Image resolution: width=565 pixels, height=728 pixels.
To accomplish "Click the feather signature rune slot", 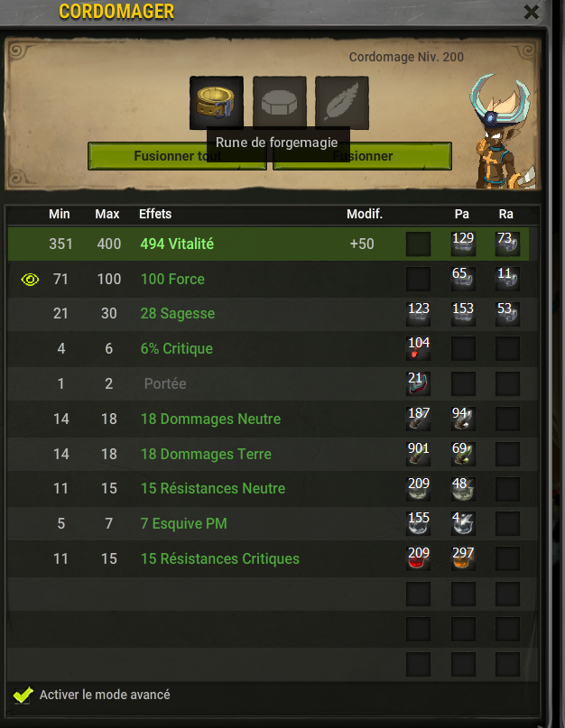I will point(342,103).
